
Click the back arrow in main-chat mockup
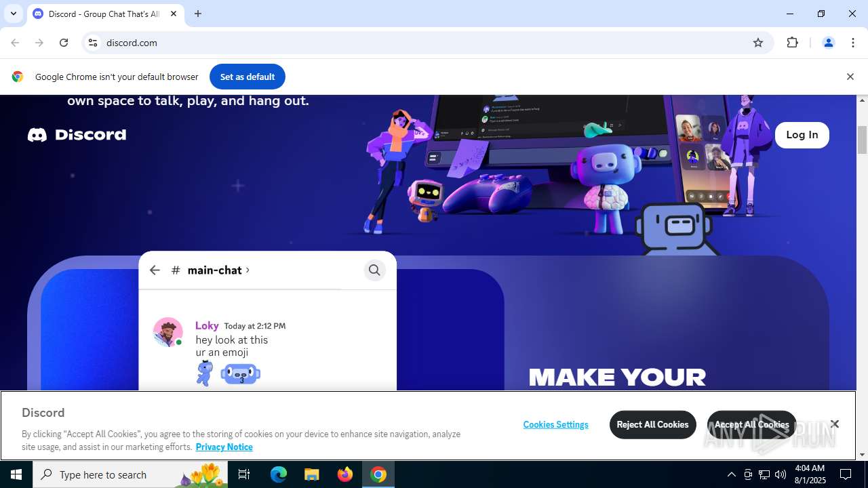pos(155,270)
